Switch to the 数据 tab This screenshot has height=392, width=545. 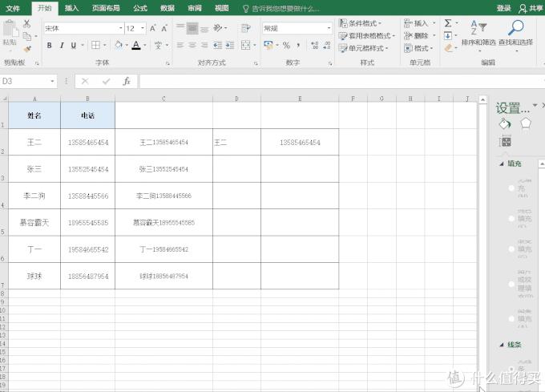168,8
